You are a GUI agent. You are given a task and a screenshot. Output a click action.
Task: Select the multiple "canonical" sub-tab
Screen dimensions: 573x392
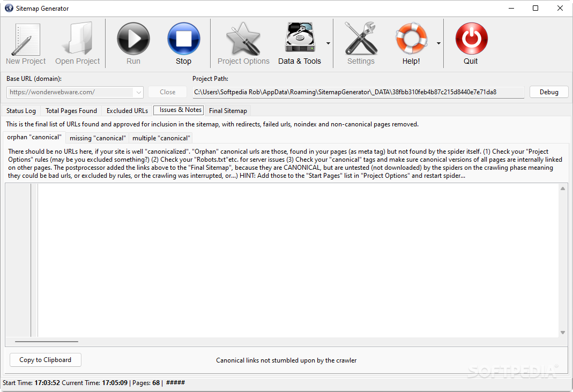pos(161,138)
